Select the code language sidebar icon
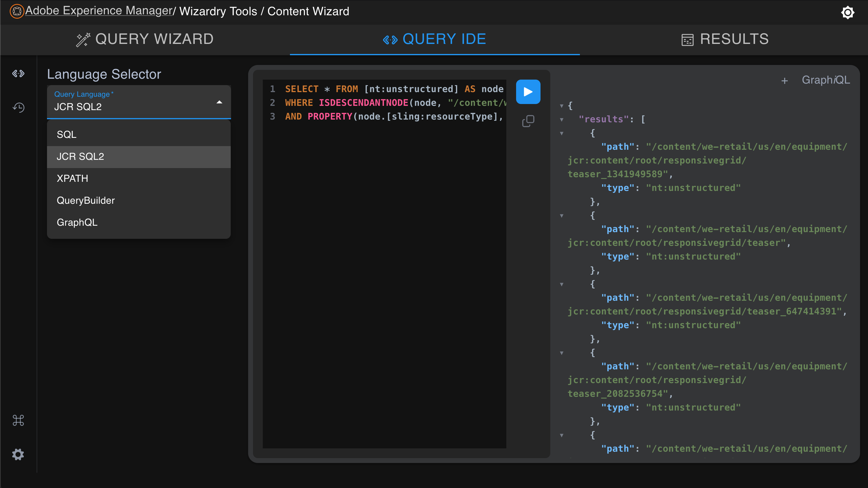868x488 pixels. (19, 74)
